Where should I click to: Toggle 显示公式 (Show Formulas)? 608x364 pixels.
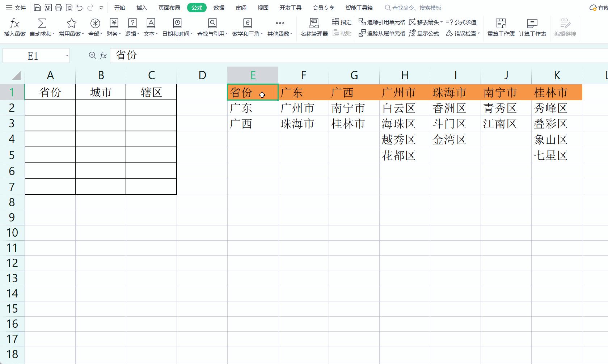pyautogui.click(x=424, y=33)
